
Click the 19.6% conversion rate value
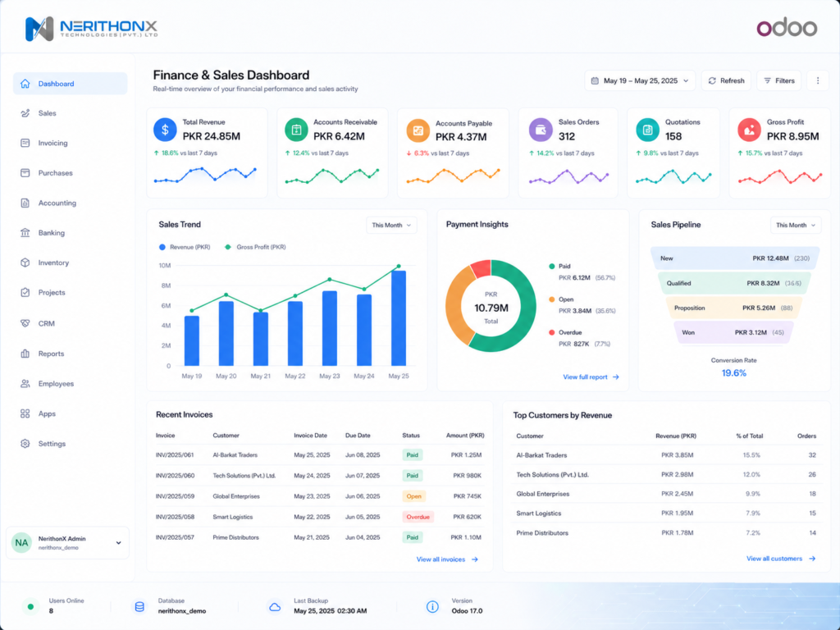[x=734, y=373]
